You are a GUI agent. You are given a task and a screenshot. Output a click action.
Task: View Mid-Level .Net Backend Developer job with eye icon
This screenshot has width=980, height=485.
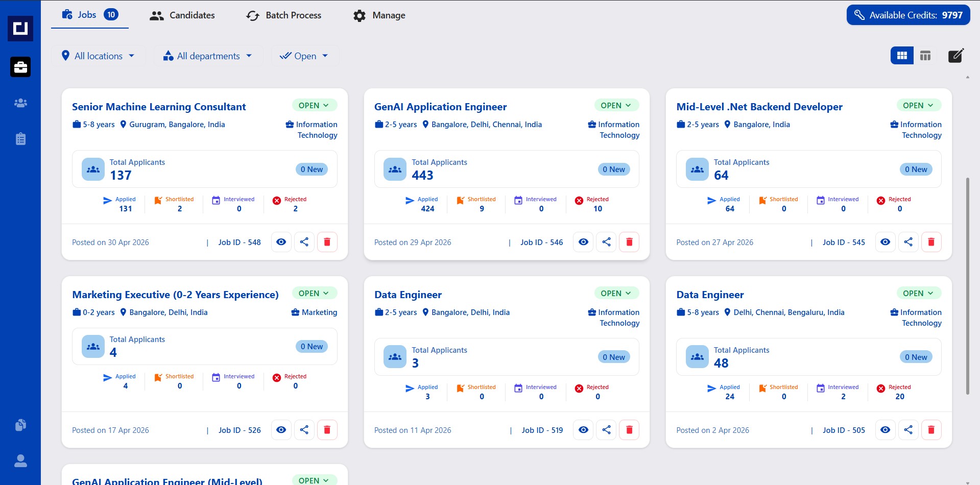[886, 242]
